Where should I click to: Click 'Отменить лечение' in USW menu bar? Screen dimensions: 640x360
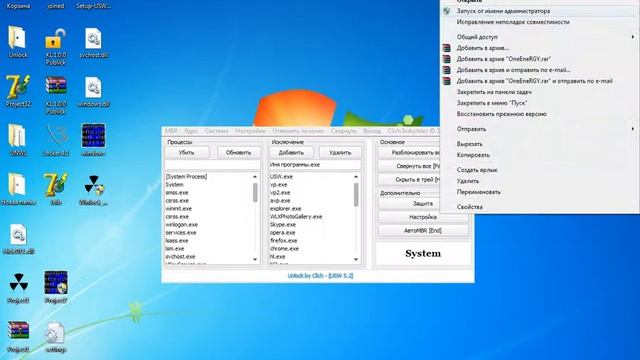[298, 131]
